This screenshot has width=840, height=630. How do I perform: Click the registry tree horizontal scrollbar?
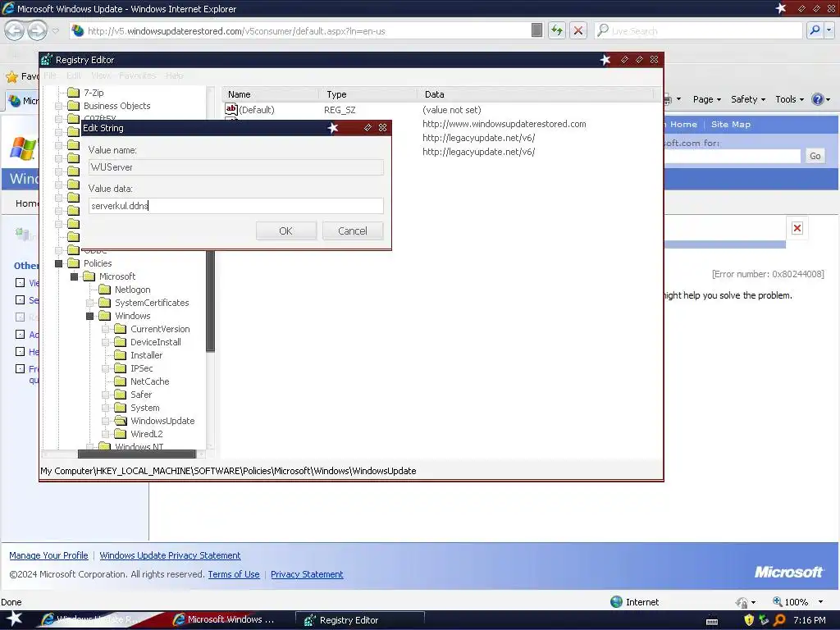(137, 454)
